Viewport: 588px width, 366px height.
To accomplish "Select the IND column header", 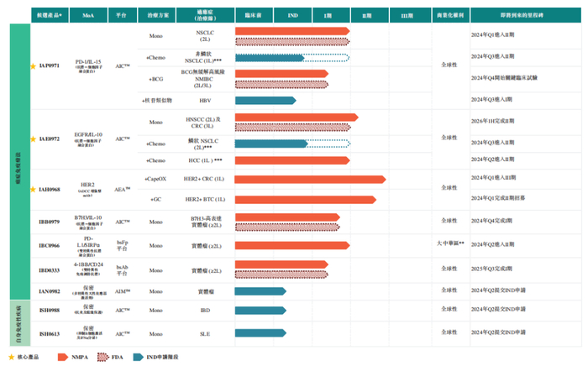I will point(293,15).
